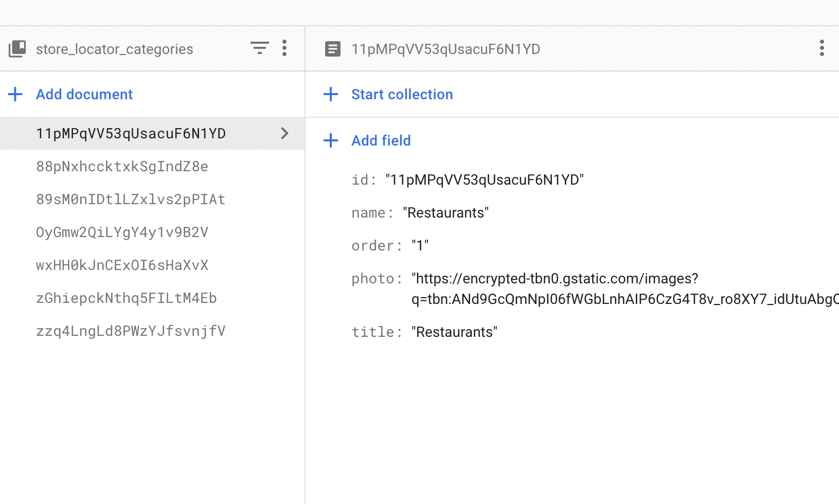The height and width of the screenshot is (504, 839).
Task: Open document OyGmw2QiLYgY4y1v9B2V
Action: (122, 232)
